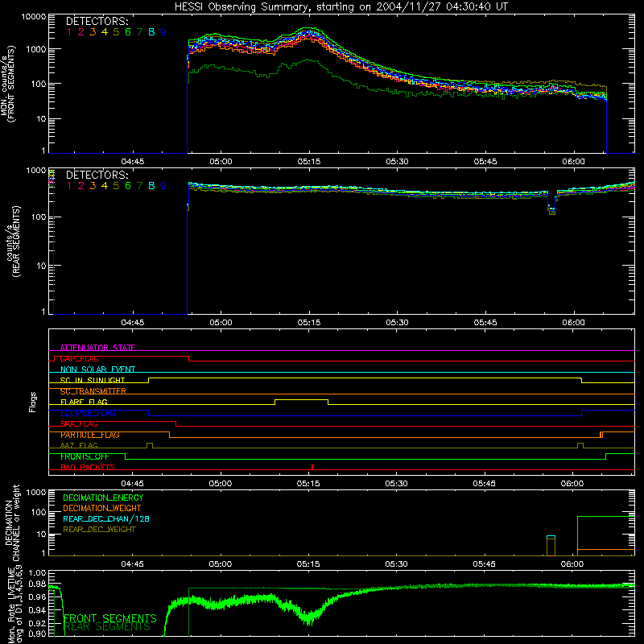Viewport: 644px width, 644px height.
Task: Click the 04:45 time label under front segments plot
Action: coord(133,162)
